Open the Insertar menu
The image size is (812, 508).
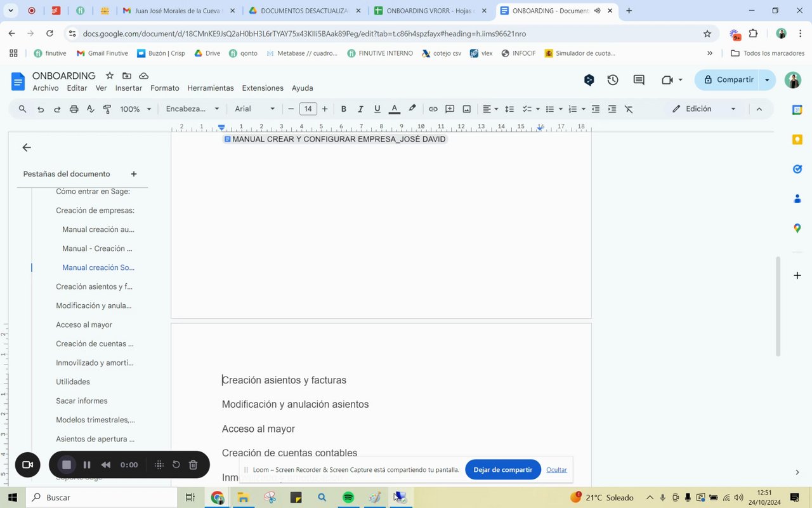[x=129, y=88]
